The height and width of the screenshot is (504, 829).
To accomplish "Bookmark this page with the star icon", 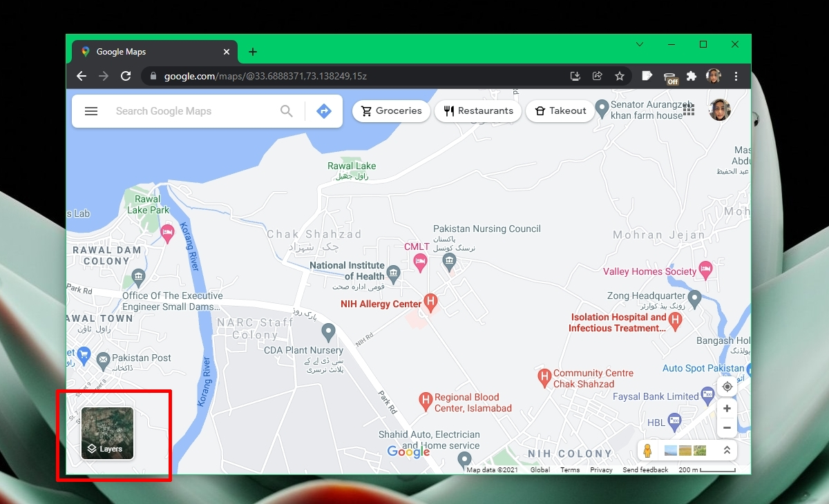I will [x=620, y=76].
